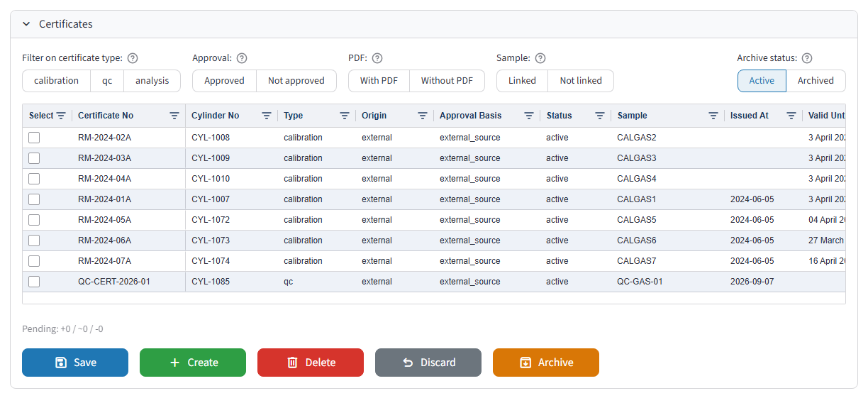Select Active archive status
The height and width of the screenshot is (398, 868).
point(762,81)
